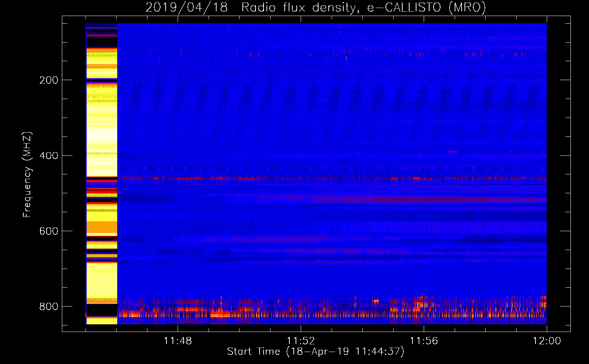Click the Start Time axis caption
Image resolution: width=589 pixels, height=364 pixels.
pos(315,352)
